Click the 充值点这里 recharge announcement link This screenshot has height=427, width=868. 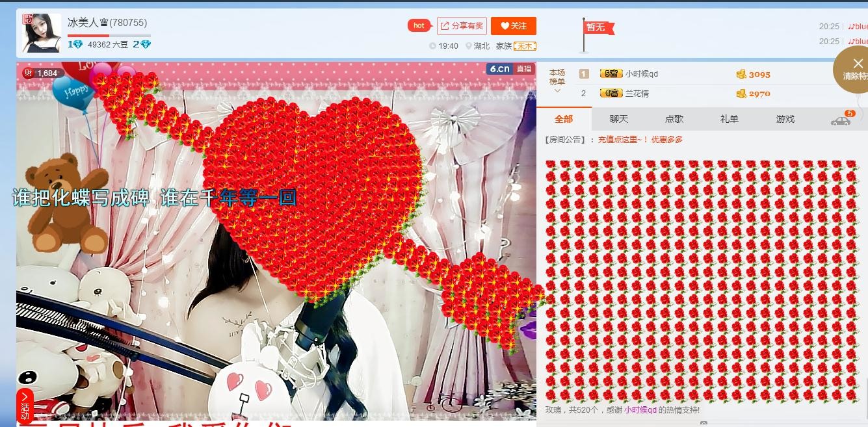point(640,140)
